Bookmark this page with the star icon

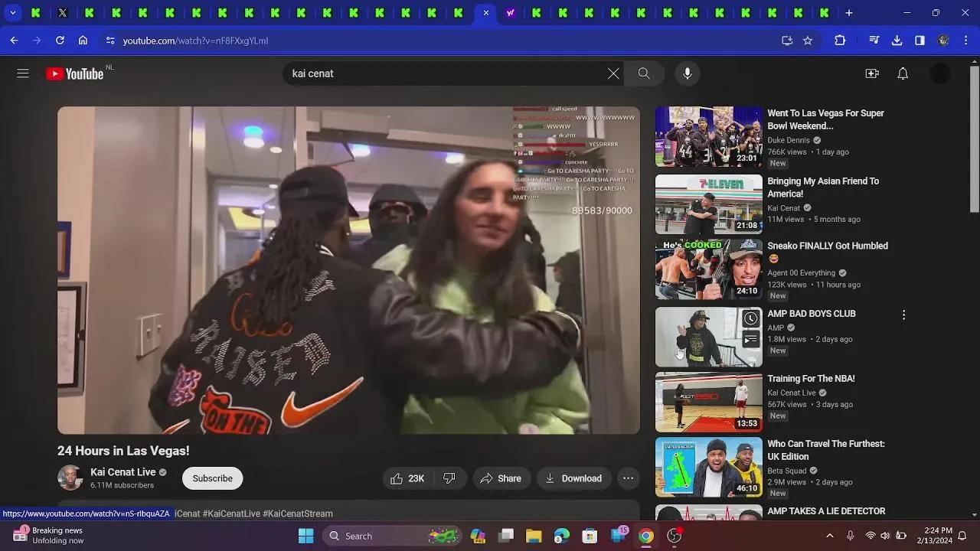click(x=808, y=41)
